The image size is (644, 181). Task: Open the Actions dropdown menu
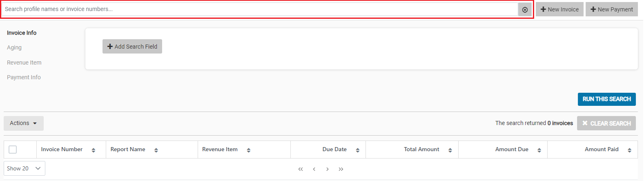point(24,123)
